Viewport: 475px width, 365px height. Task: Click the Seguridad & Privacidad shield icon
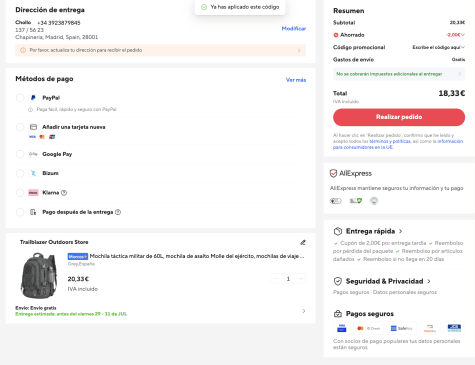(x=338, y=281)
